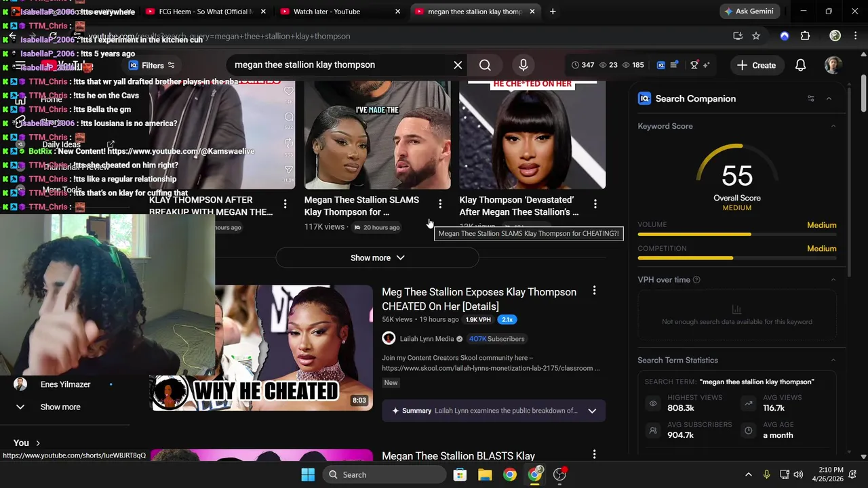Image resolution: width=868 pixels, height=488 pixels.
Task: Click the search query input field
Action: click(x=339, y=65)
